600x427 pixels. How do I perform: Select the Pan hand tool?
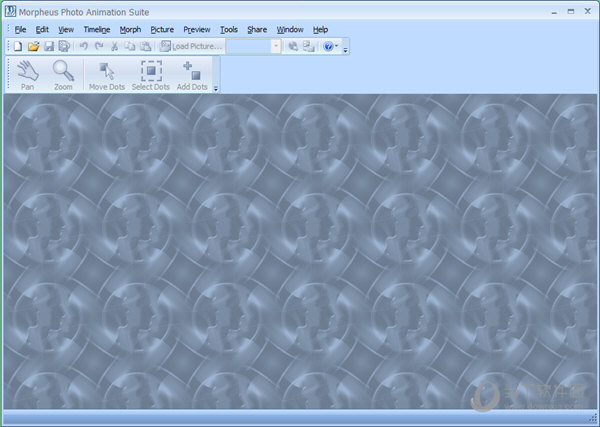coord(28,74)
